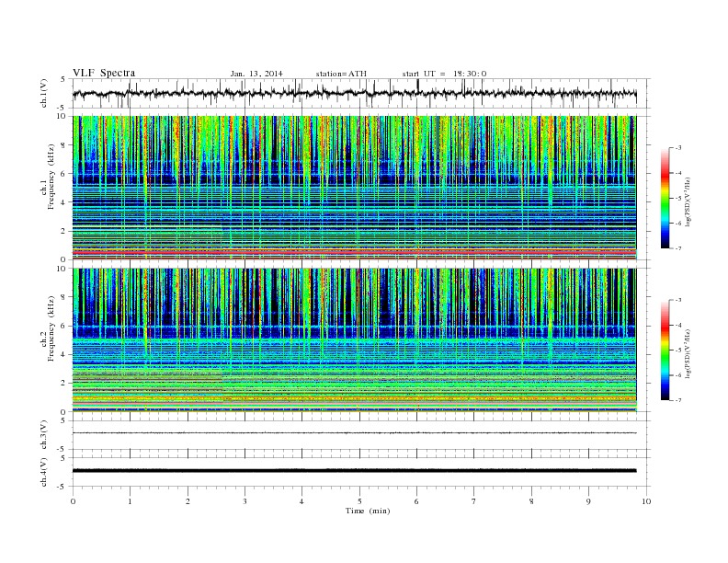Click the ch.2 spectrogram colorbar

(665, 350)
